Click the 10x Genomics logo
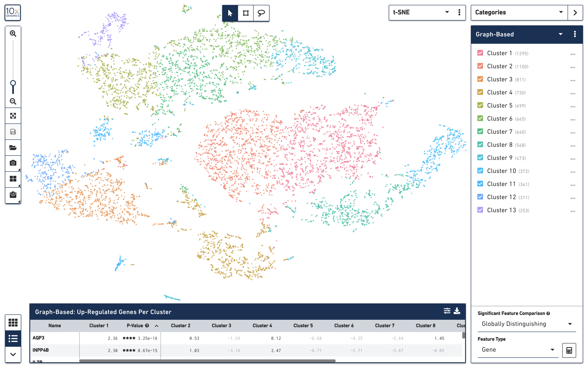The height and width of the screenshot is (368, 588). (x=13, y=13)
